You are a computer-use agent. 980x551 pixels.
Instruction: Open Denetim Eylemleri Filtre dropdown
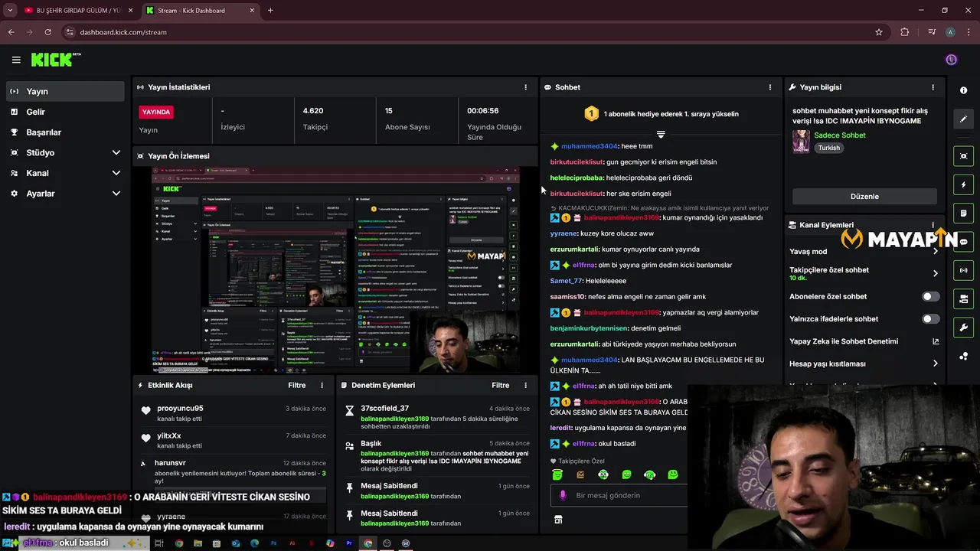[500, 386]
